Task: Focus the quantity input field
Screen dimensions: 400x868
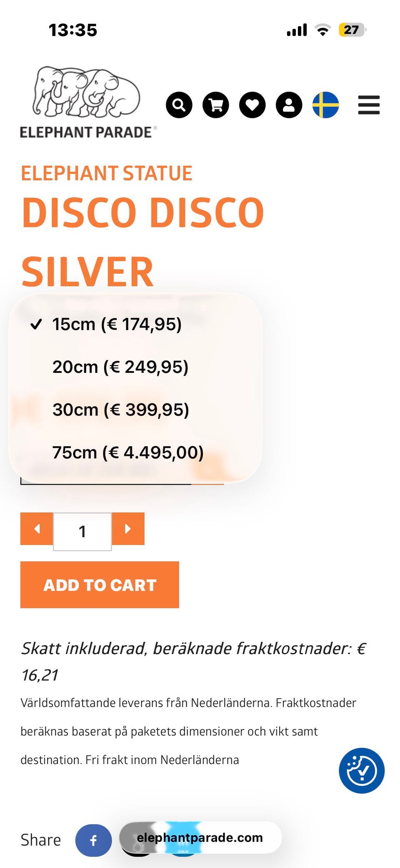Action: pos(82,531)
